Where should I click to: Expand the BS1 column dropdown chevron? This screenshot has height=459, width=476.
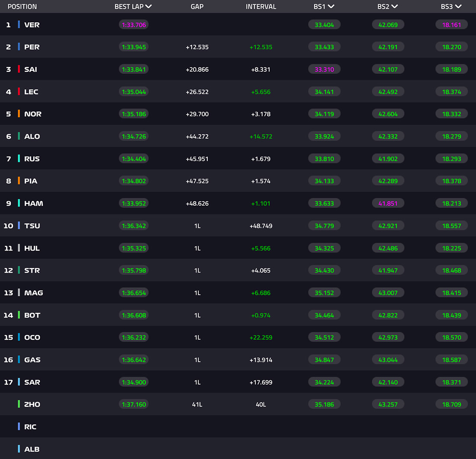point(331,6)
